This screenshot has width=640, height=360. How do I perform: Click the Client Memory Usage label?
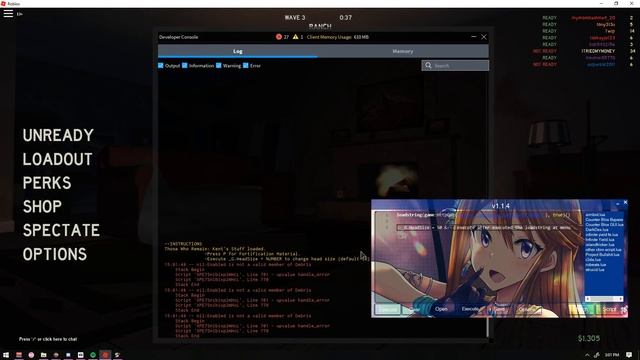(x=338, y=37)
